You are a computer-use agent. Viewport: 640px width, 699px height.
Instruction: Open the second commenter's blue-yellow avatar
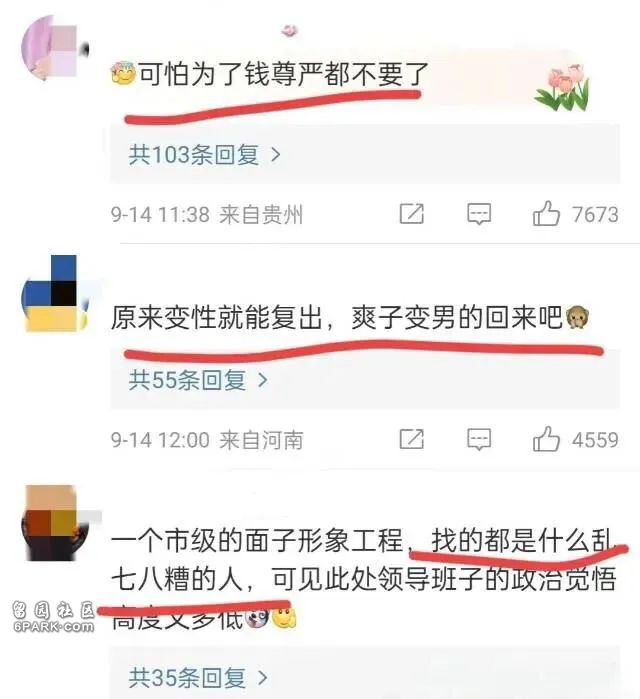point(55,294)
